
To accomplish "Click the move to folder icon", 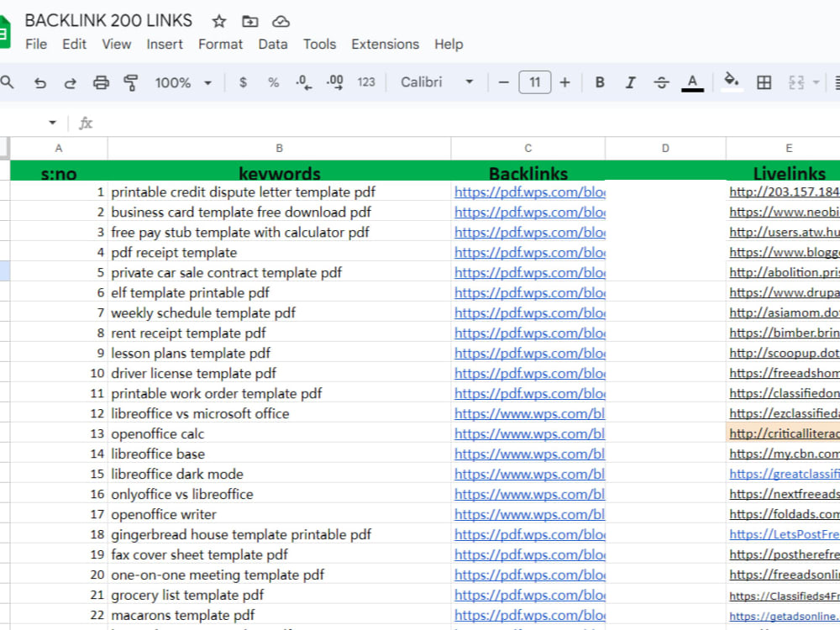I will coord(249,22).
